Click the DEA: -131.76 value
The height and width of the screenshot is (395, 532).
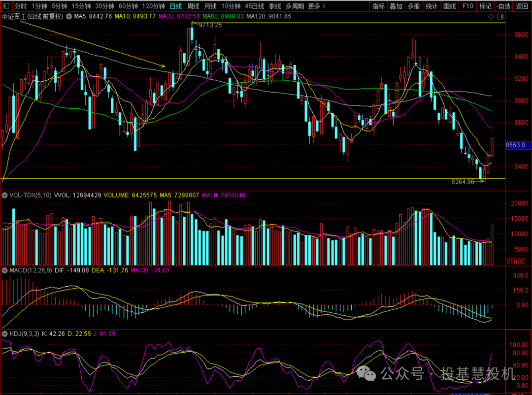pos(110,270)
